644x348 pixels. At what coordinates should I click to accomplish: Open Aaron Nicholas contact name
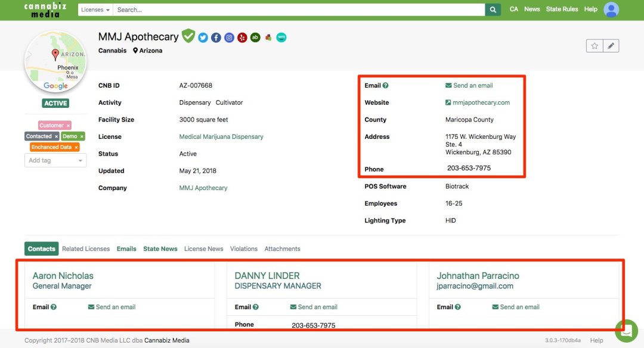(63, 276)
